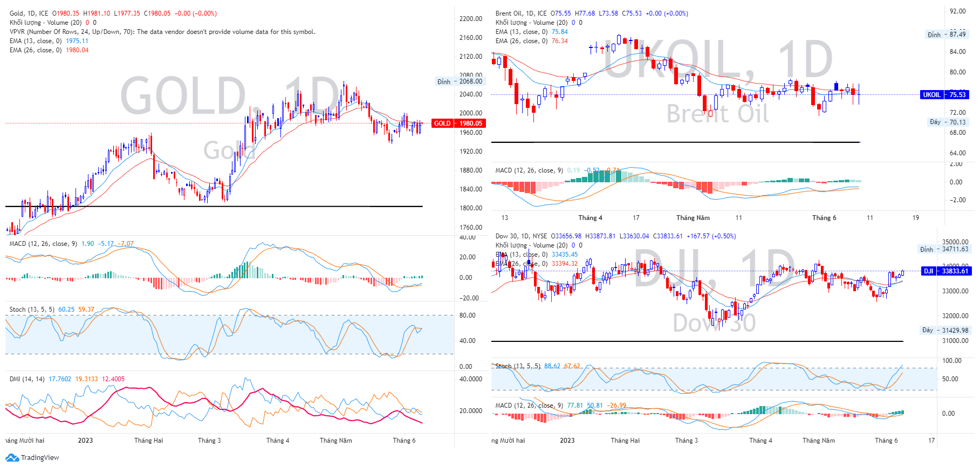Click the red GOLD 1980.05 price tag
This screenshot has height=467, width=980.
[x=458, y=123]
